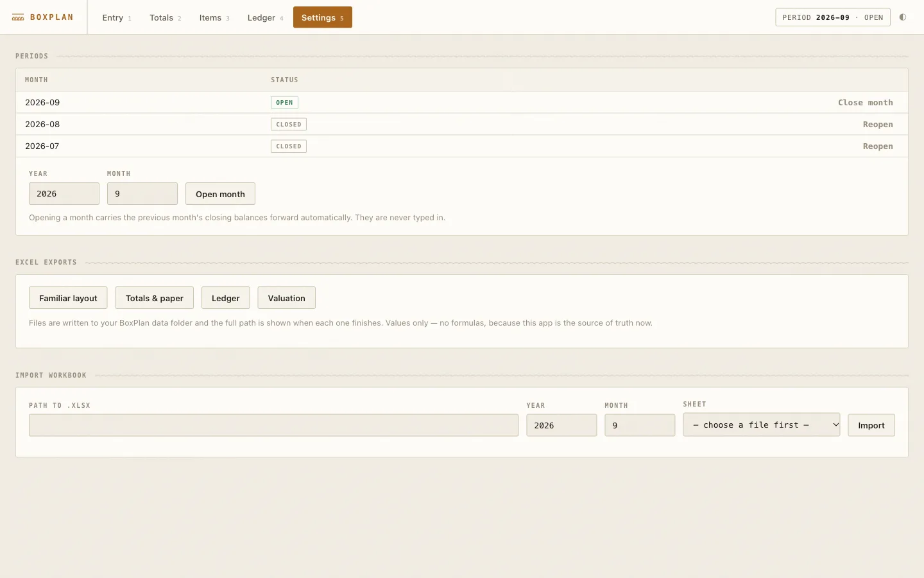Click the Period 2026-09 Open indicator
This screenshot has width=924, height=578.
click(833, 17)
